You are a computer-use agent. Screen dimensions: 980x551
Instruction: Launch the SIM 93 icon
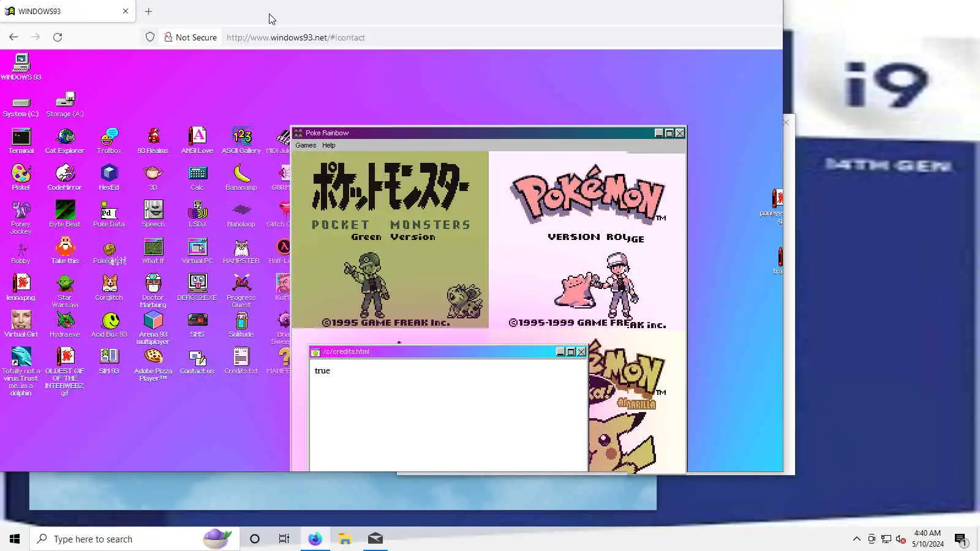coord(109,361)
